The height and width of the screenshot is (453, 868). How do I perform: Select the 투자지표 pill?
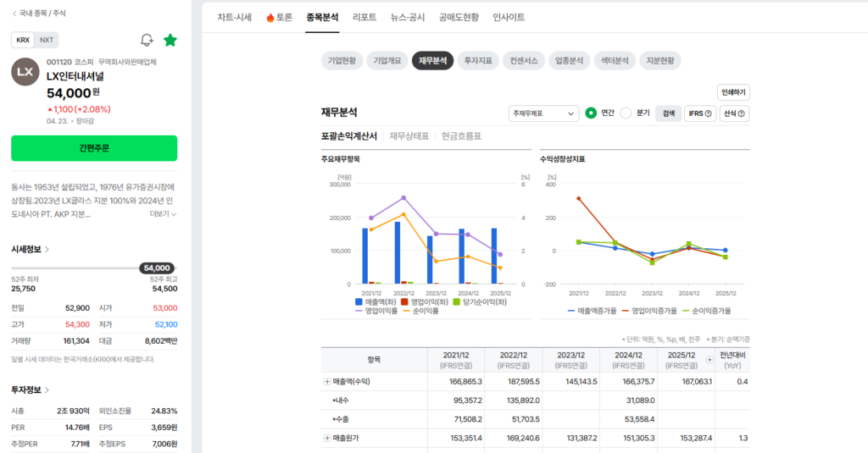[x=478, y=61]
